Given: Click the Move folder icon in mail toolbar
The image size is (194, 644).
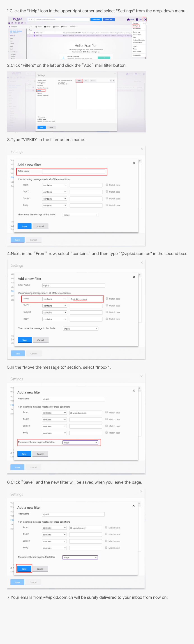Looking at the screenshot, I should tap(45, 27).
